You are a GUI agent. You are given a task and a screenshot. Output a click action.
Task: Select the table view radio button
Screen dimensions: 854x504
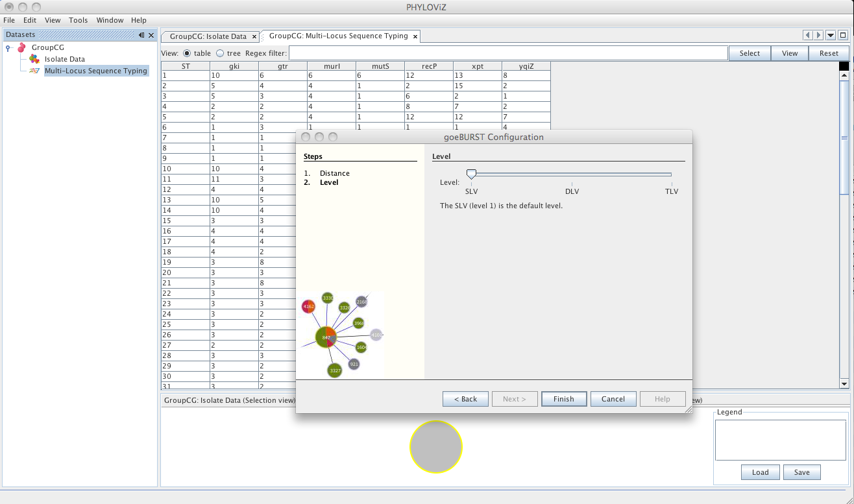(187, 53)
